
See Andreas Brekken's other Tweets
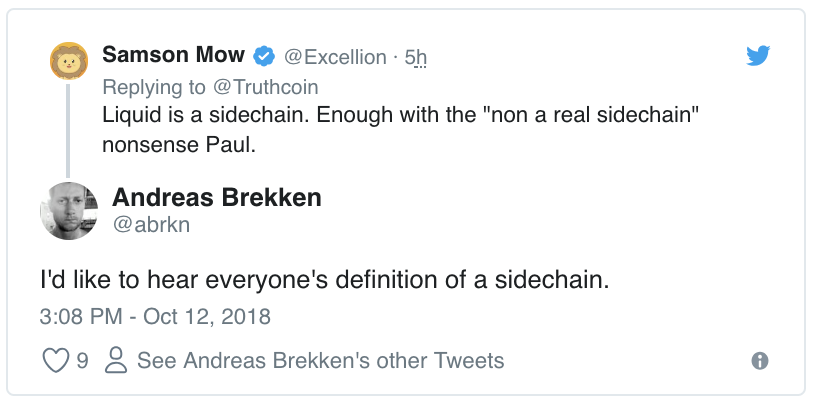click(320, 360)
